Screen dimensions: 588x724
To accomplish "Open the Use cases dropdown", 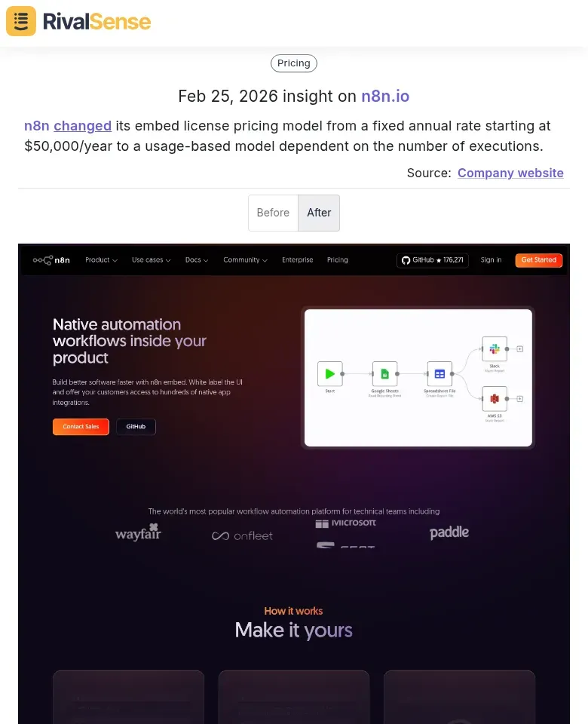I will 151,259.
